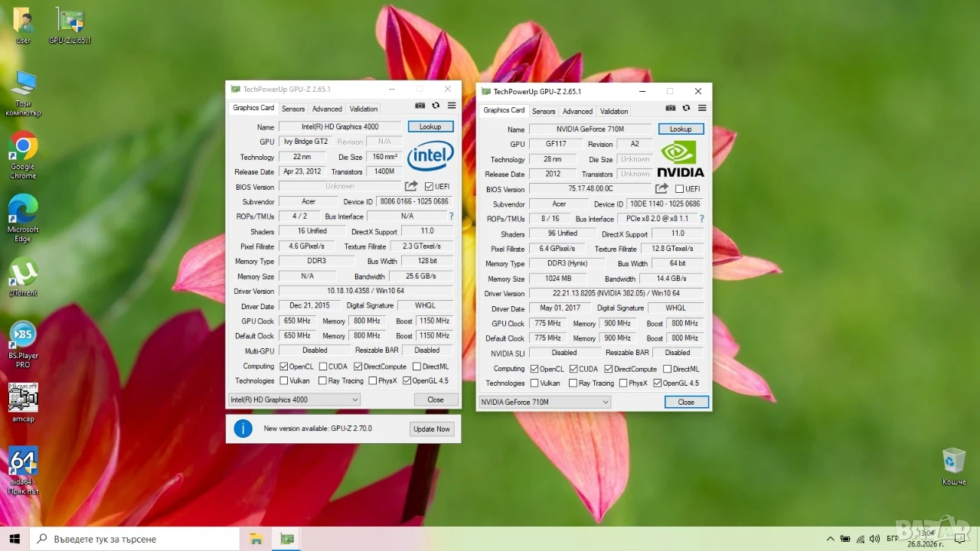Image resolution: width=980 pixels, height=551 pixels.
Task: Select the amcap desktop icon
Action: point(23,403)
